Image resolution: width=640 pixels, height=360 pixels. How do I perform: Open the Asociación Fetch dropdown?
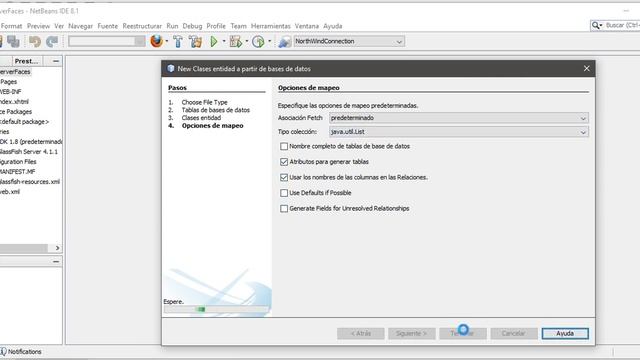point(459,118)
